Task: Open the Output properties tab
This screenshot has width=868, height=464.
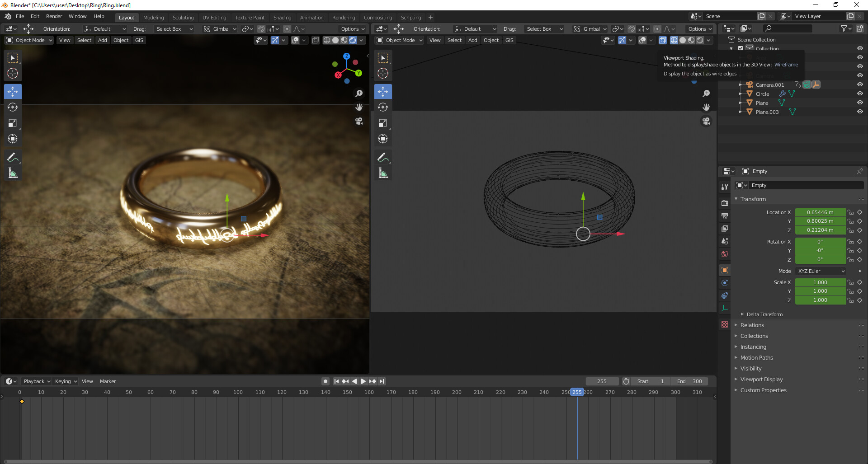Action: click(x=725, y=216)
